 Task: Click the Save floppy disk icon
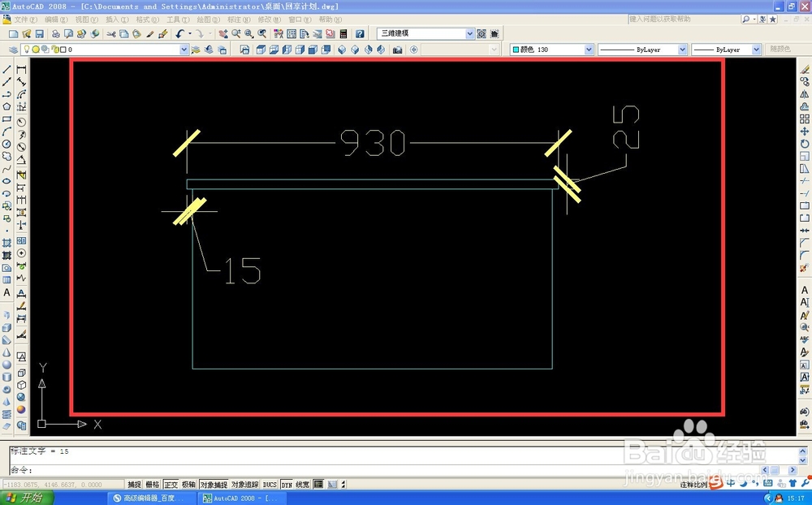coord(39,34)
